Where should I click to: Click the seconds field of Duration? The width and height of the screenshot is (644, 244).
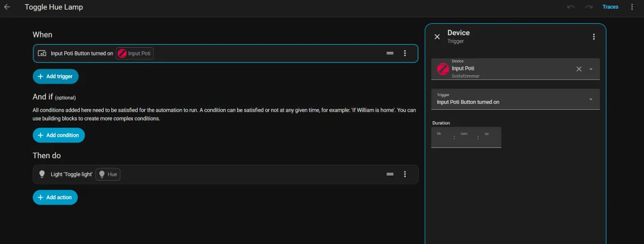(490, 137)
